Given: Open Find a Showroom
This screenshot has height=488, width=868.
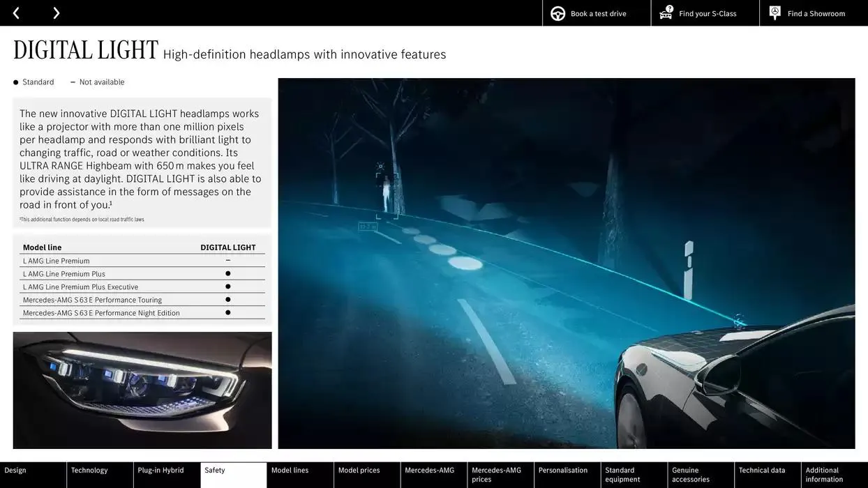Looking at the screenshot, I should [814, 13].
